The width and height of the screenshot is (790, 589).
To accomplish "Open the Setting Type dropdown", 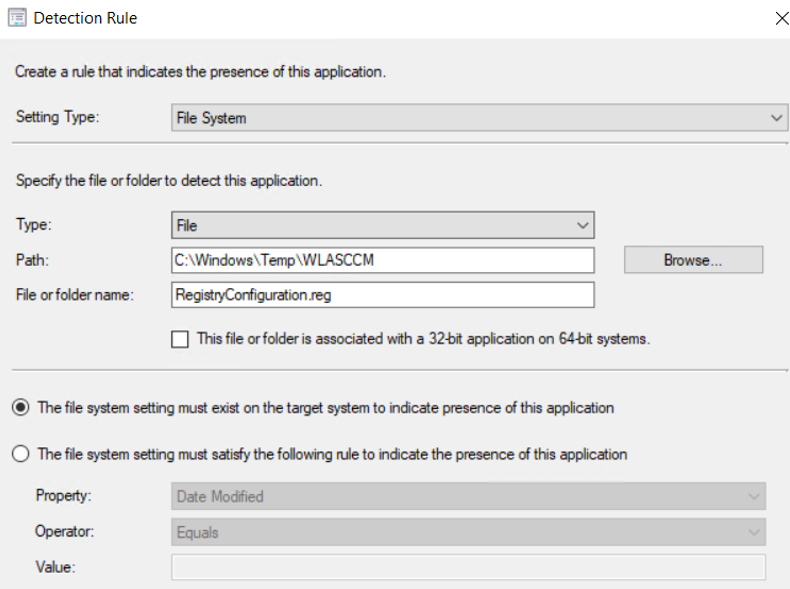I will coord(479,117).
